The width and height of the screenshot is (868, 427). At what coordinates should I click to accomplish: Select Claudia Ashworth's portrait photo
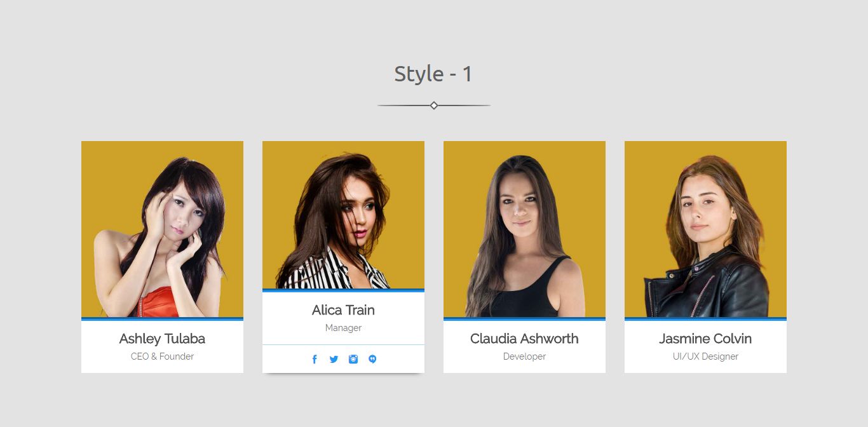524,229
